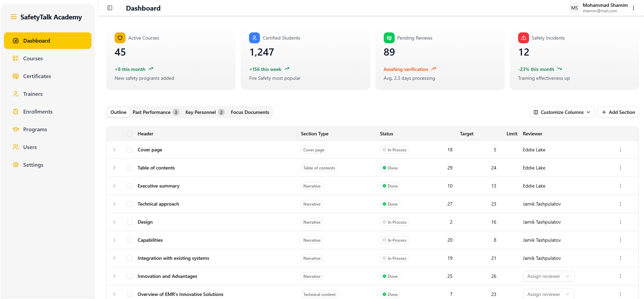
Task: Click the Pending Reviews green icon
Action: pyautogui.click(x=389, y=38)
